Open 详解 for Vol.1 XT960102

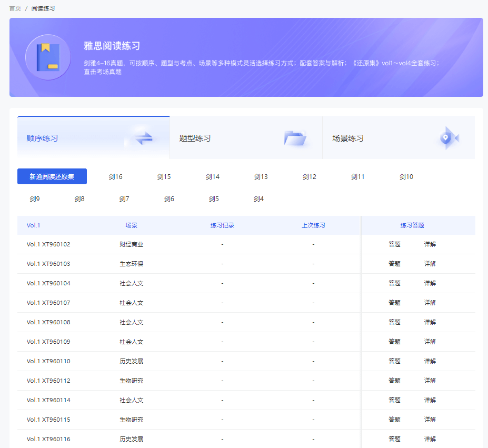click(x=430, y=244)
